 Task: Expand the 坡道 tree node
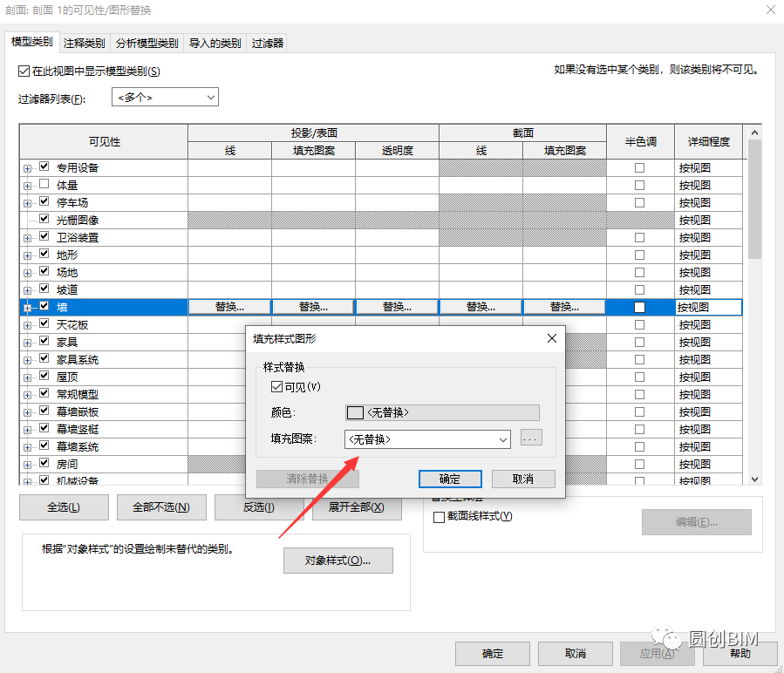tap(27, 290)
